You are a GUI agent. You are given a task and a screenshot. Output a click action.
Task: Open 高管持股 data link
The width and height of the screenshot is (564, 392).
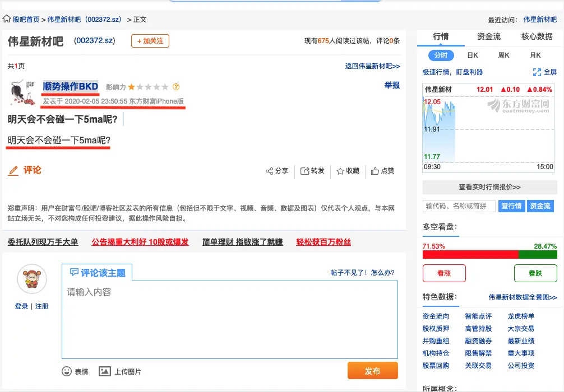pyautogui.click(x=478, y=329)
